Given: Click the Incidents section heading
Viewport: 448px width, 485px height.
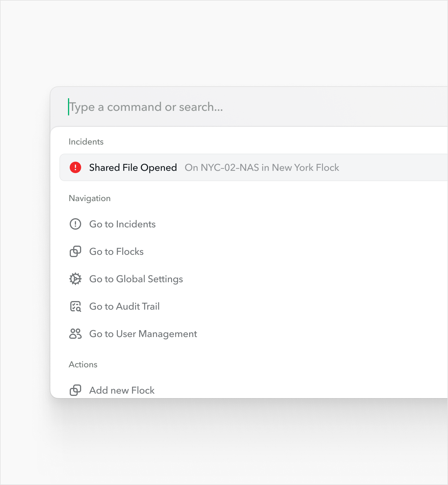Looking at the screenshot, I should coord(86,142).
